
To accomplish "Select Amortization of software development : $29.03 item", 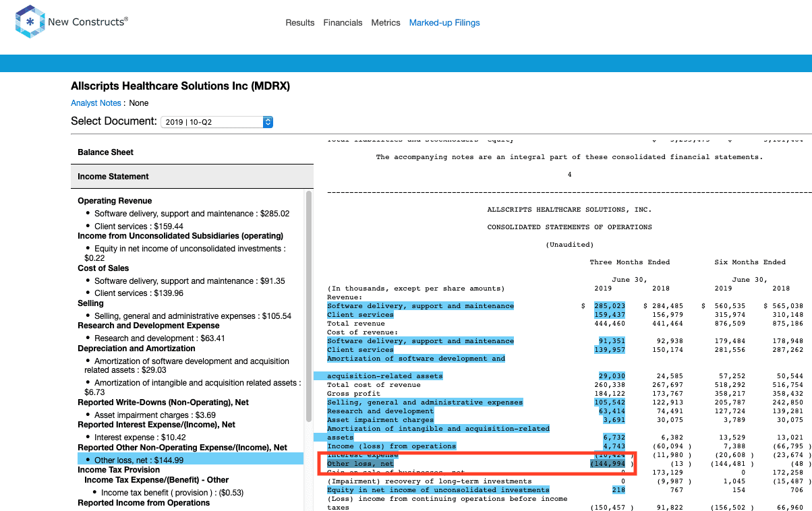I will click(x=187, y=365).
